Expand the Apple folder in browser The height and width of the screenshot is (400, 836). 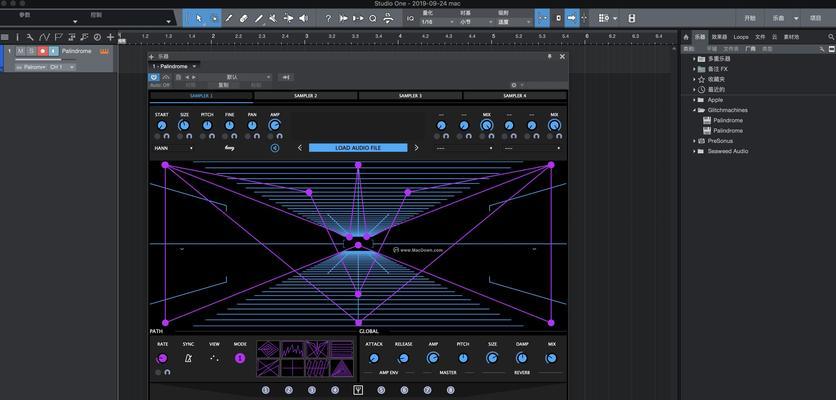[694, 100]
